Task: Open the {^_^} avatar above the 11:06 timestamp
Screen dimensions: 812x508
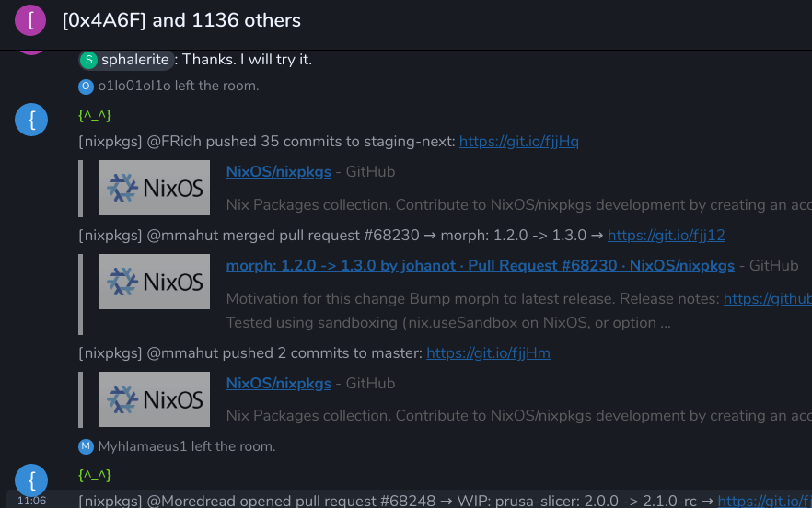Action: click(x=31, y=479)
